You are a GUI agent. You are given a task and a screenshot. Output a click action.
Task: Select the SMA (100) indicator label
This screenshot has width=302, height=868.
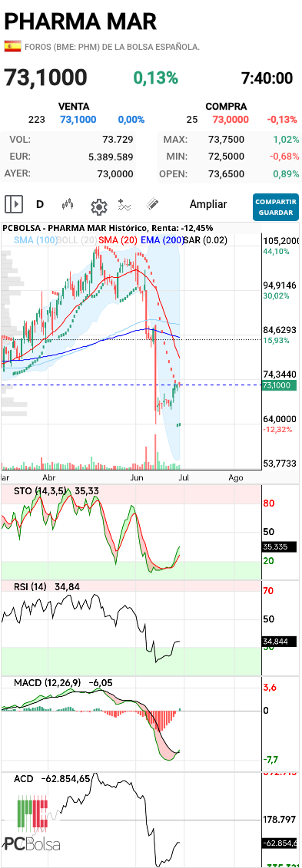click(x=35, y=240)
